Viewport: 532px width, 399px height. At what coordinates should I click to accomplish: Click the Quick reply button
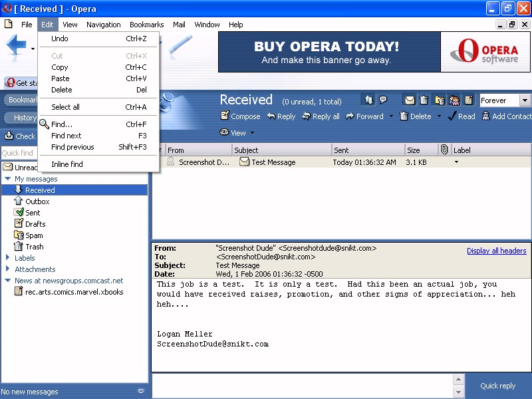pyautogui.click(x=497, y=386)
